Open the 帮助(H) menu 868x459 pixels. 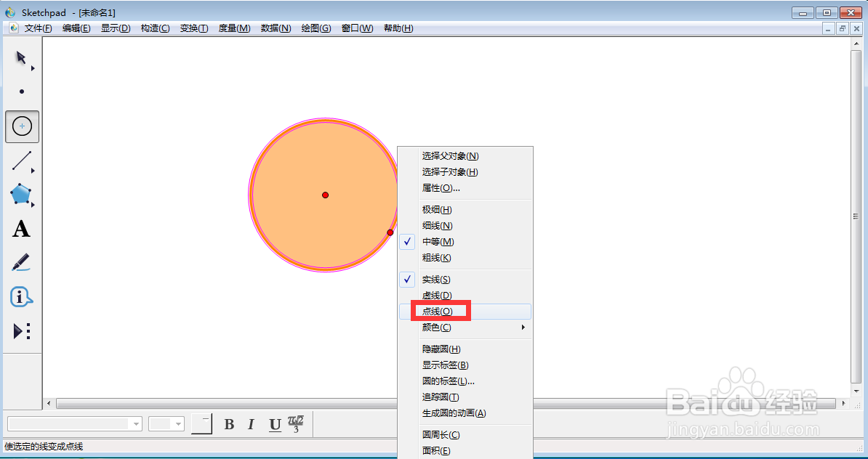pos(398,28)
